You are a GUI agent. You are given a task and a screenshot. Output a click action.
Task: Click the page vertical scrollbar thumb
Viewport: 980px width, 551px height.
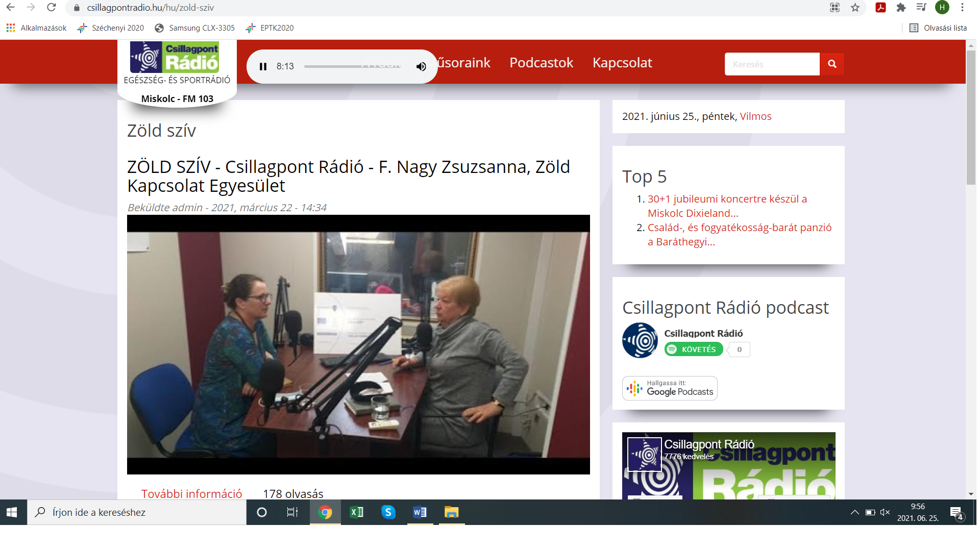971,117
